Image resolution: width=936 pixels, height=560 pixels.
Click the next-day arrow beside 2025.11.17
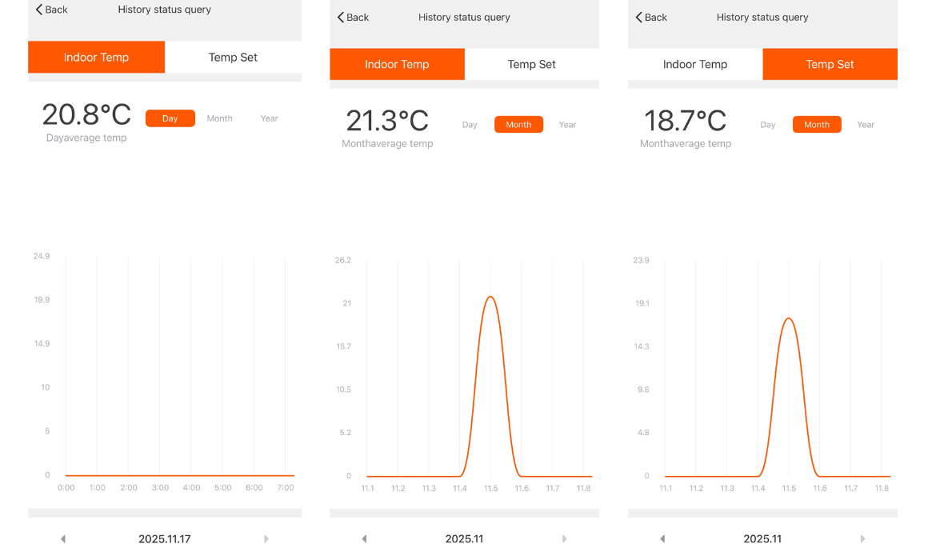266,538
